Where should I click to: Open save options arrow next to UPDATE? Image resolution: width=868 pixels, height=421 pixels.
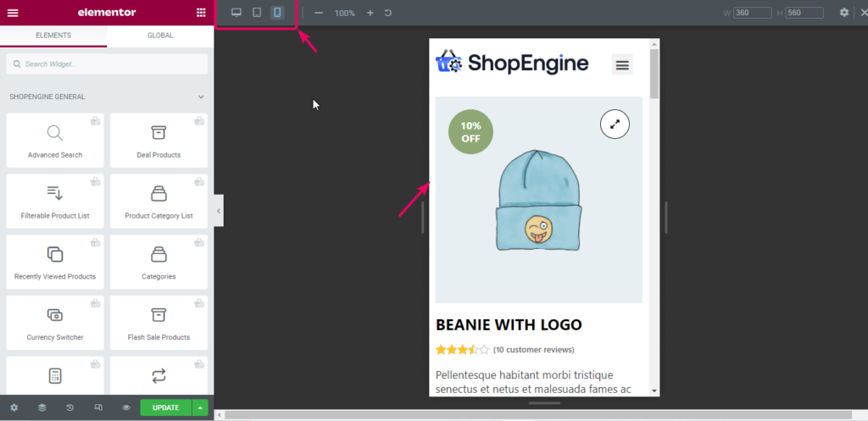pos(200,407)
